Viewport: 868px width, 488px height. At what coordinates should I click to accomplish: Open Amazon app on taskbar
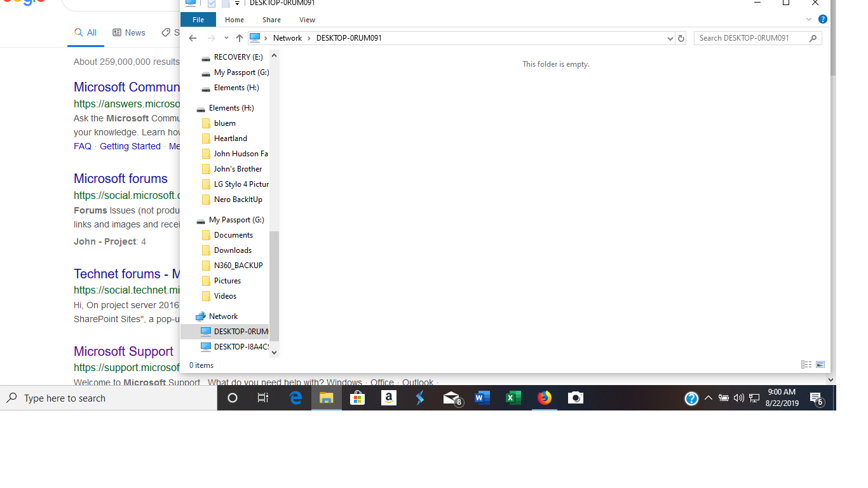click(x=389, y=398)
